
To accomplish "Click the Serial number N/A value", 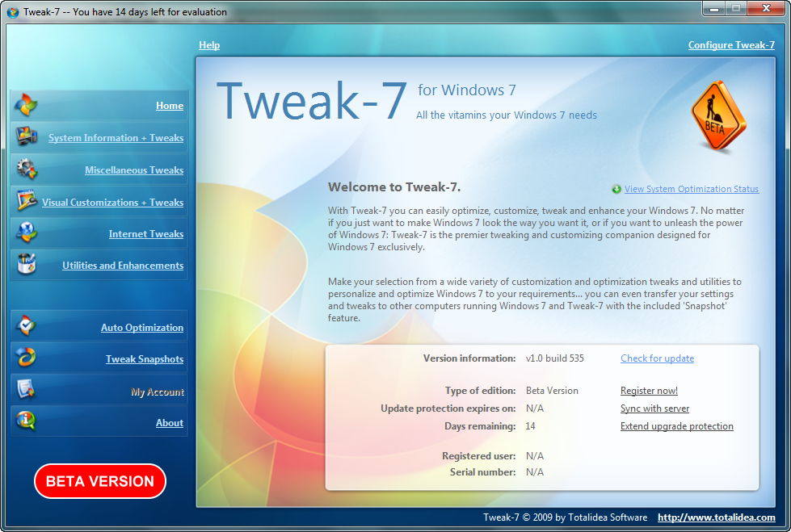I will coord(535,472).
